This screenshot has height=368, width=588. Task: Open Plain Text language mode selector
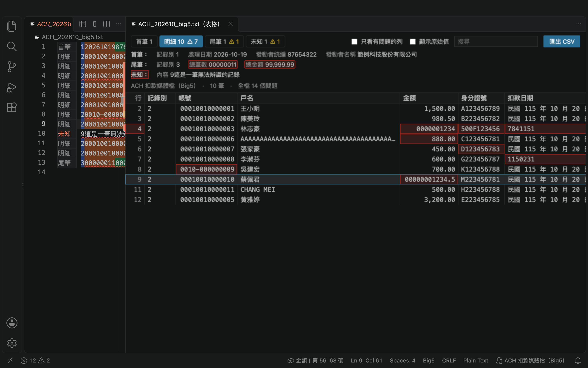click(475, 360)
